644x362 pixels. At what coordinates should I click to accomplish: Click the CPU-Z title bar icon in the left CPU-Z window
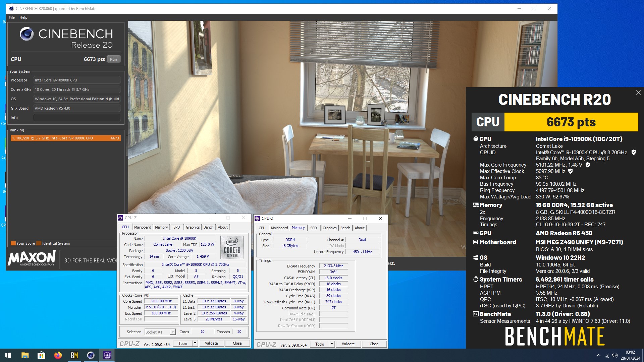tap(121, 218)
